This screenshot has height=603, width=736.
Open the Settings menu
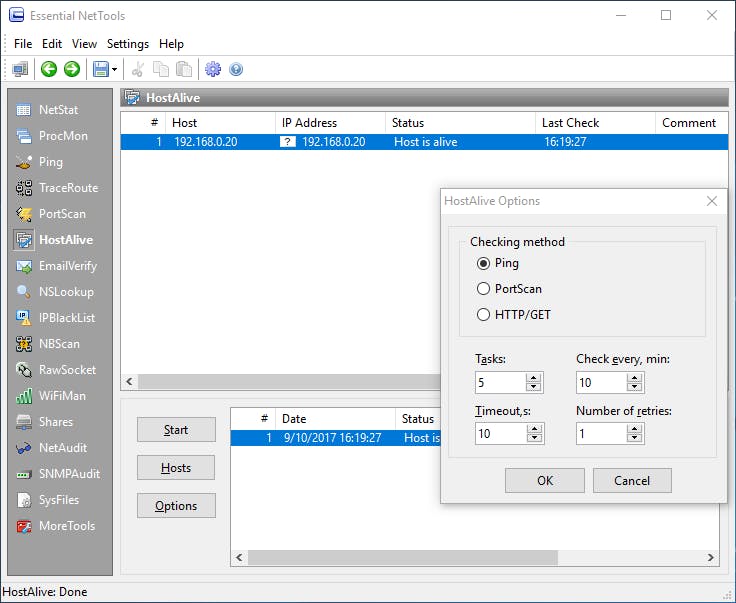click(x=128, y=44)
